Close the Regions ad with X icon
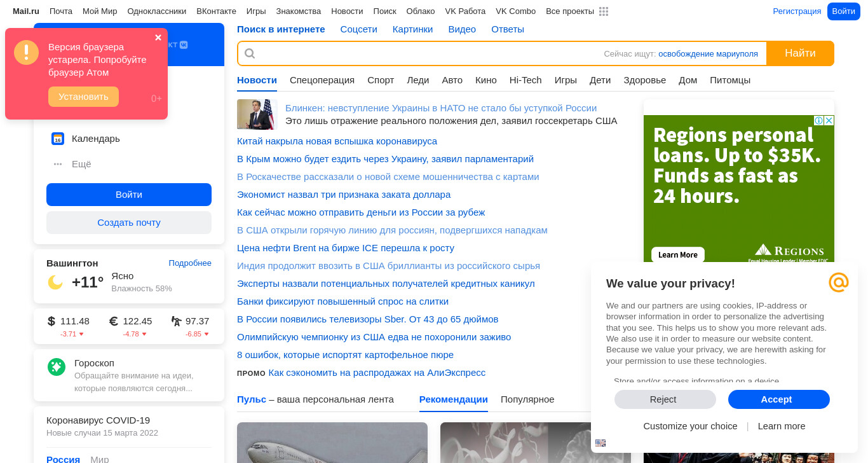 (x=829, y=120)
